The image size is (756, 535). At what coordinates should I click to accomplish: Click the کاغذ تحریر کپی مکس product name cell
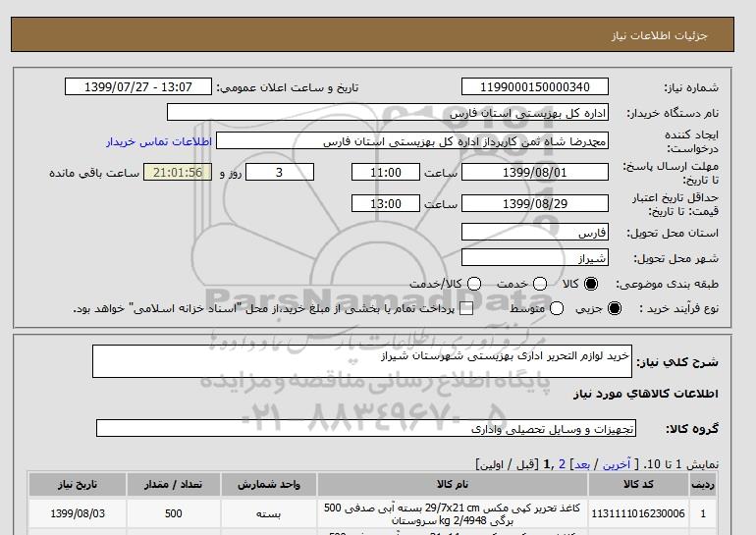[x=453, y=513]
